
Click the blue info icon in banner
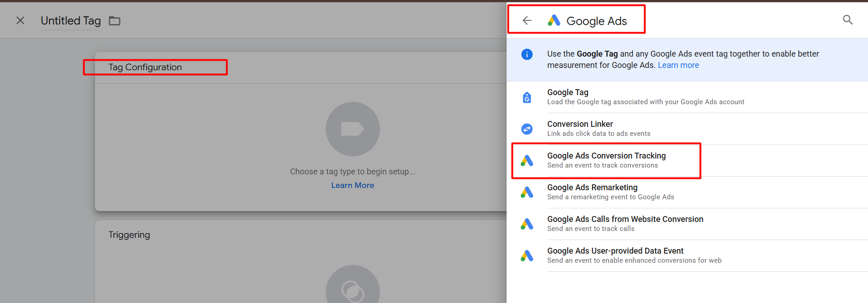527,54
